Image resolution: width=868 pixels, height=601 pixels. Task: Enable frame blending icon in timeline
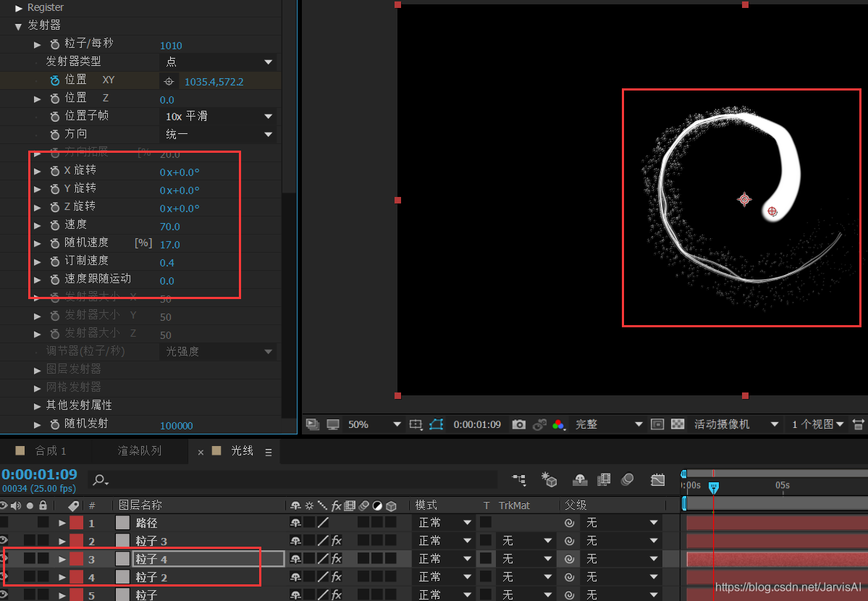point(604,479)
